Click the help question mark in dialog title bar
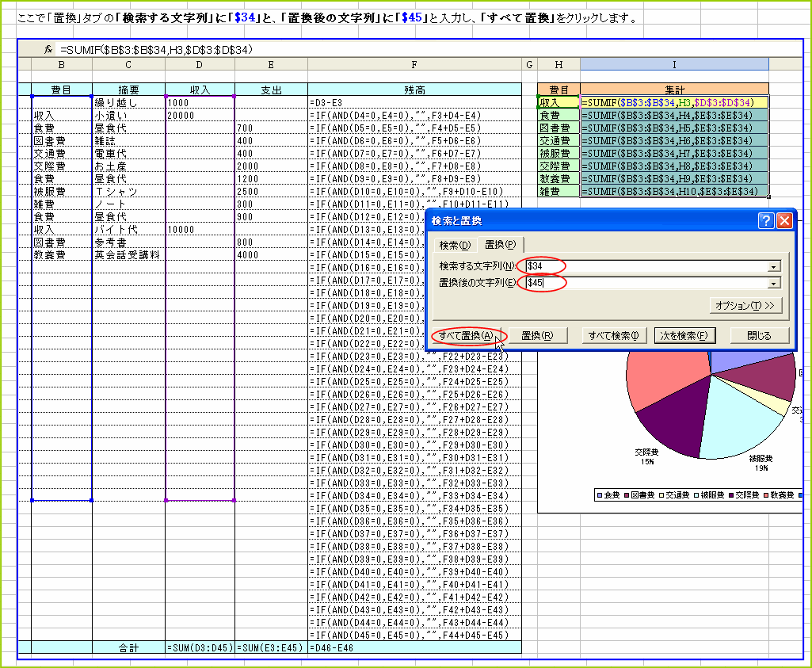 (766, 221)
